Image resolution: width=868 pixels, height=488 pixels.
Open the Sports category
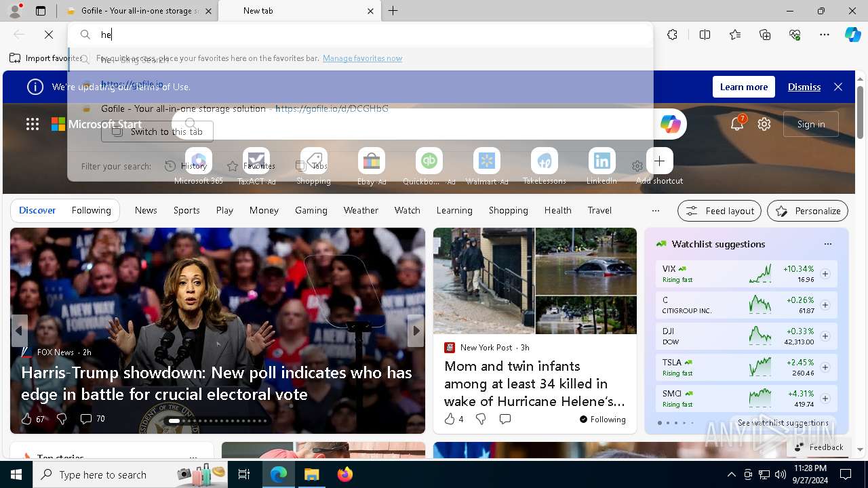click(x=186, y=210)
